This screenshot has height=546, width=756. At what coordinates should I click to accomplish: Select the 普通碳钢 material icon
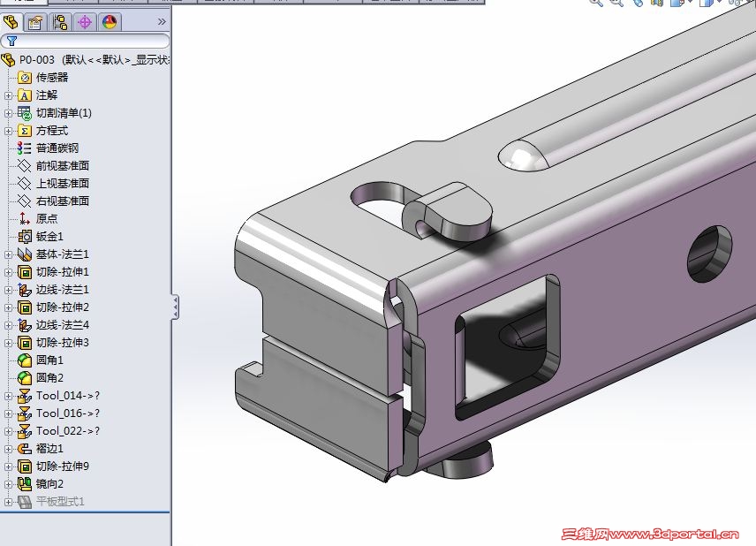(25, 148)
